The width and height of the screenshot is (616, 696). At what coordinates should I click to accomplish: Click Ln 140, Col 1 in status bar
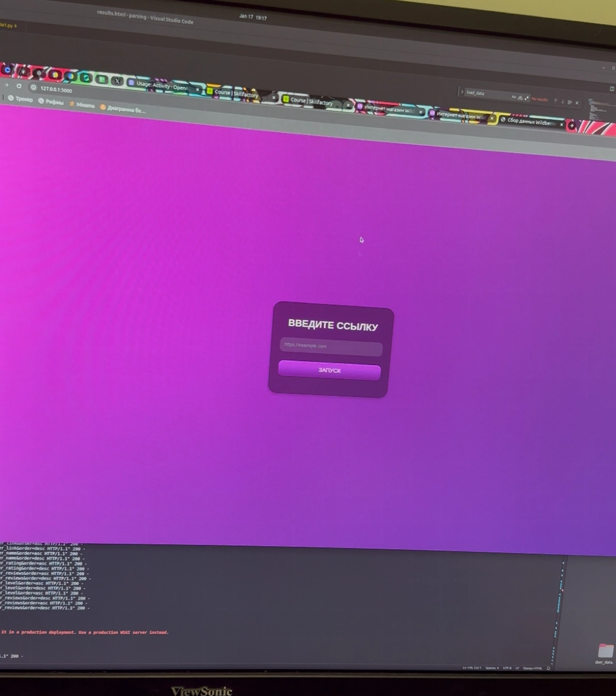point(472,668)
